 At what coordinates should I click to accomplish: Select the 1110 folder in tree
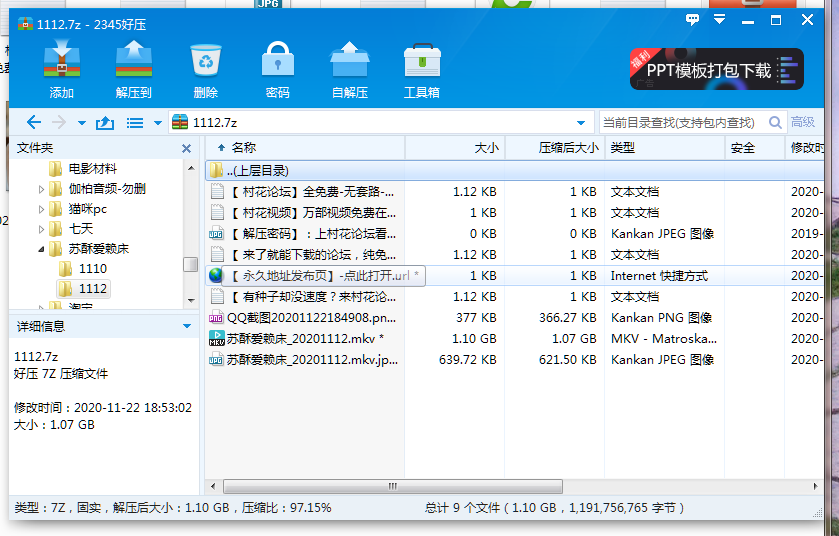coord(92,269)
